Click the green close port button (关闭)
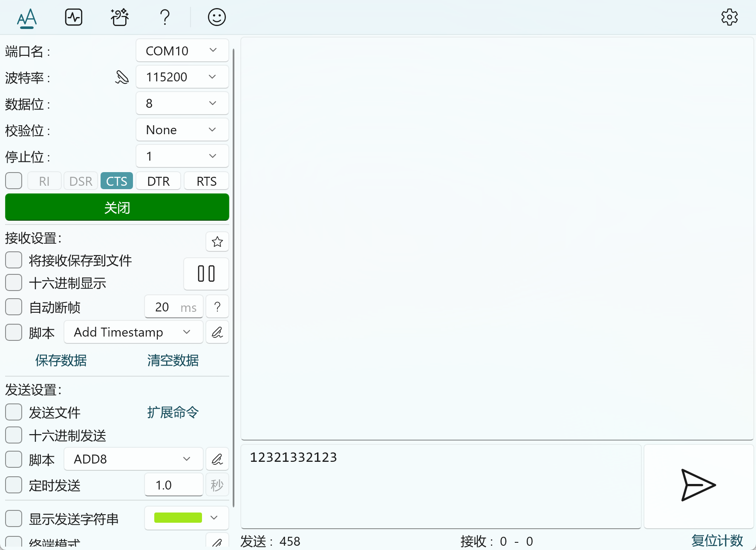The width and height of the screenshot is (756, 550). (x=117, y=207)
